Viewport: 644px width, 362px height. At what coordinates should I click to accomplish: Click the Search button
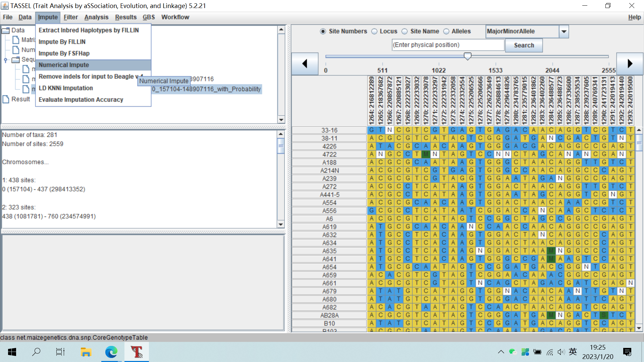pyautogui.click(x=524, y=45)
